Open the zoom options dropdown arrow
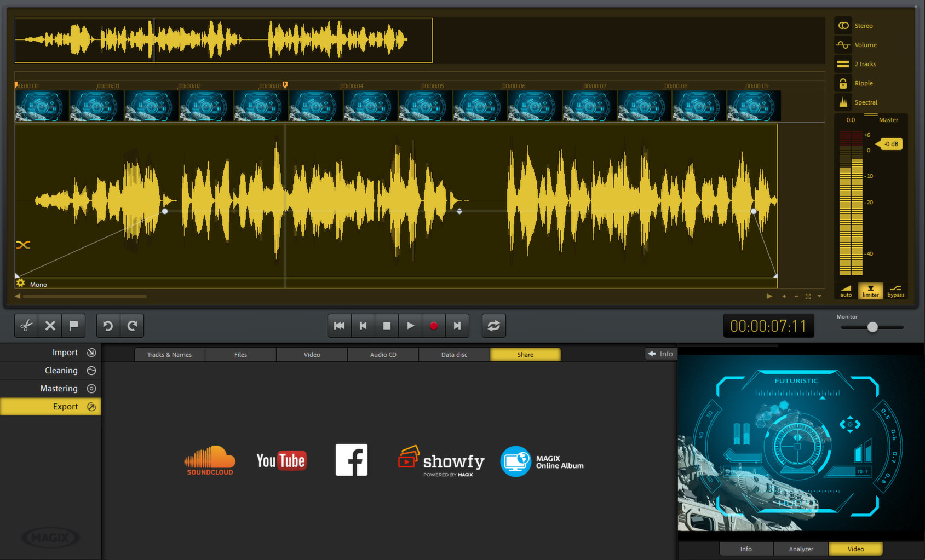The height and width of the screenshot is (560, 925). pyautogui.click(x=819, y=296)
